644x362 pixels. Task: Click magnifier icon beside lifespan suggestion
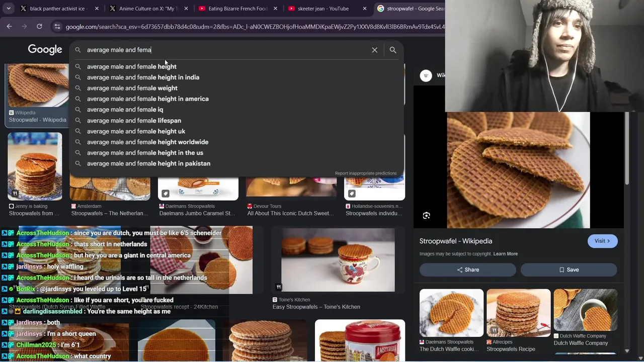tap(78, 121)
